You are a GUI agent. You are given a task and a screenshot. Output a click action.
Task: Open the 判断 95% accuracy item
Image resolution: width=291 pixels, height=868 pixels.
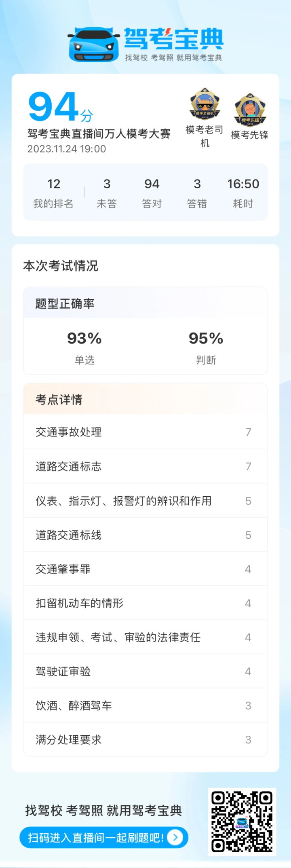(206, 347)
